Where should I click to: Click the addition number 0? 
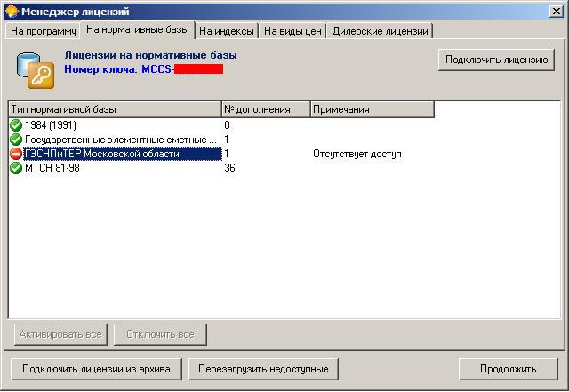228,125
